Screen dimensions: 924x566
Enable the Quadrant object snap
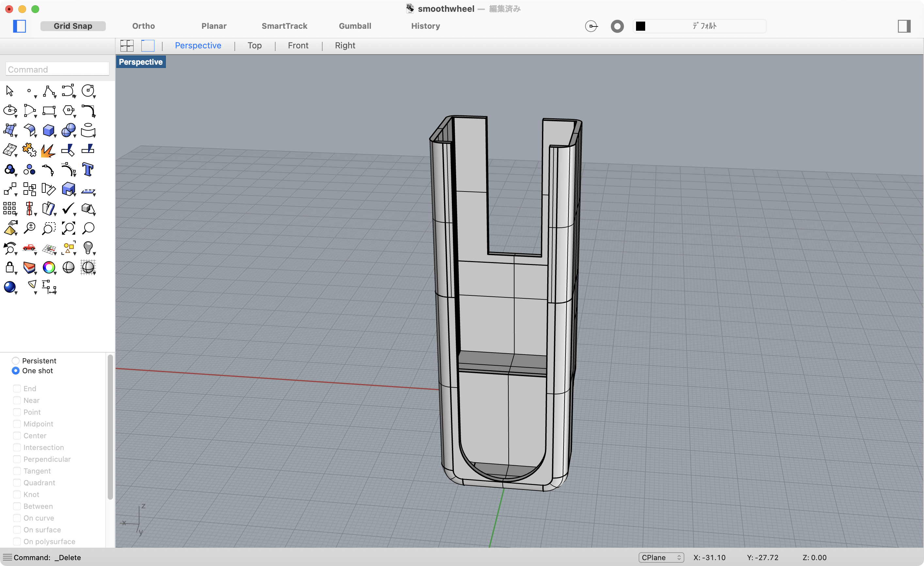(x=17, y=483)
